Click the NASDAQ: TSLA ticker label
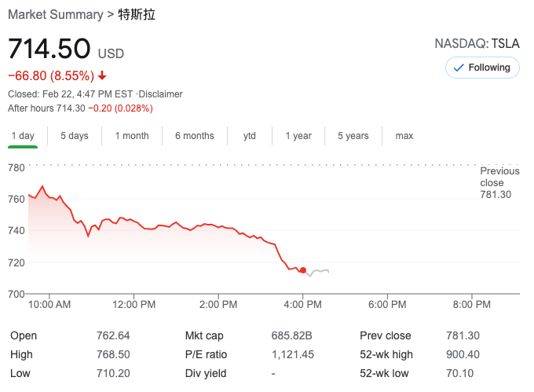The image size is (534, 392). [477, 44]
